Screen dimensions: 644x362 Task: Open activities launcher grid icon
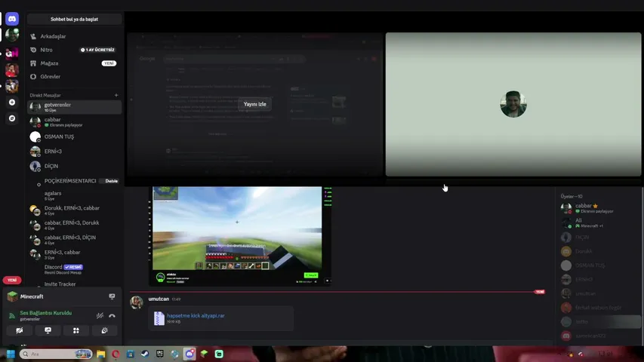[x=76, y=330]
